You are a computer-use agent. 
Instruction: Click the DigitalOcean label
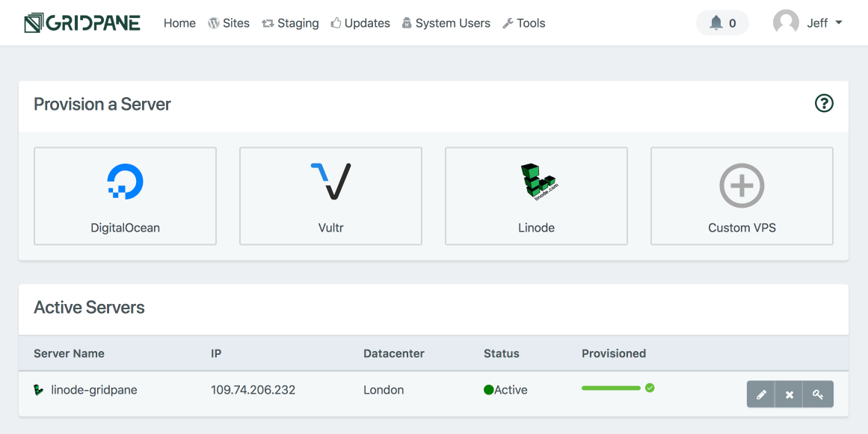[125, 228]
